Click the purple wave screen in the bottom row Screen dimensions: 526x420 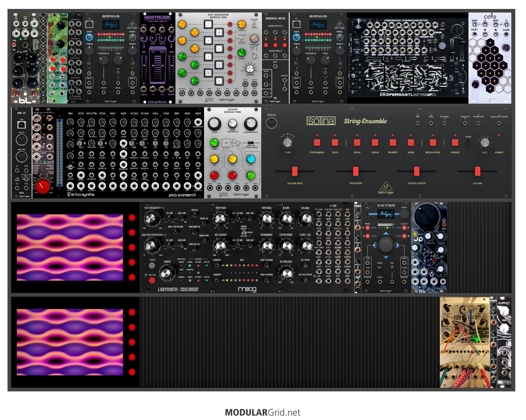pyautogui.click(x=70, y=342)
